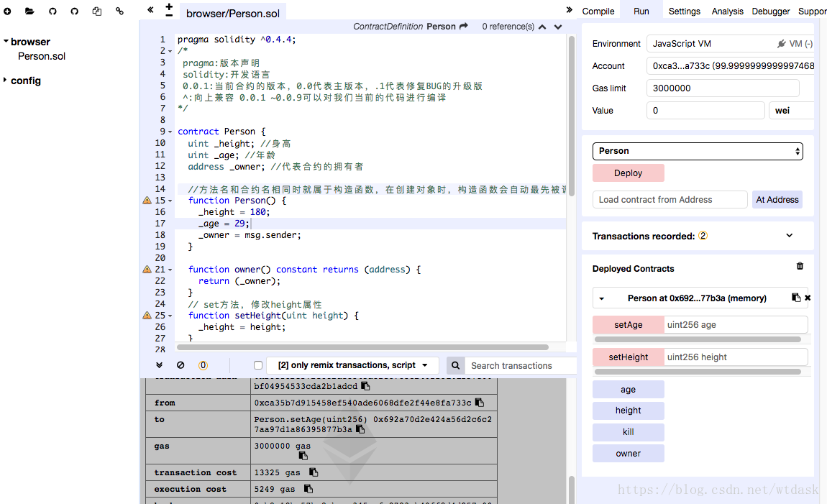
Task: Open the Debugger tab
Action: tap(771, 11)
